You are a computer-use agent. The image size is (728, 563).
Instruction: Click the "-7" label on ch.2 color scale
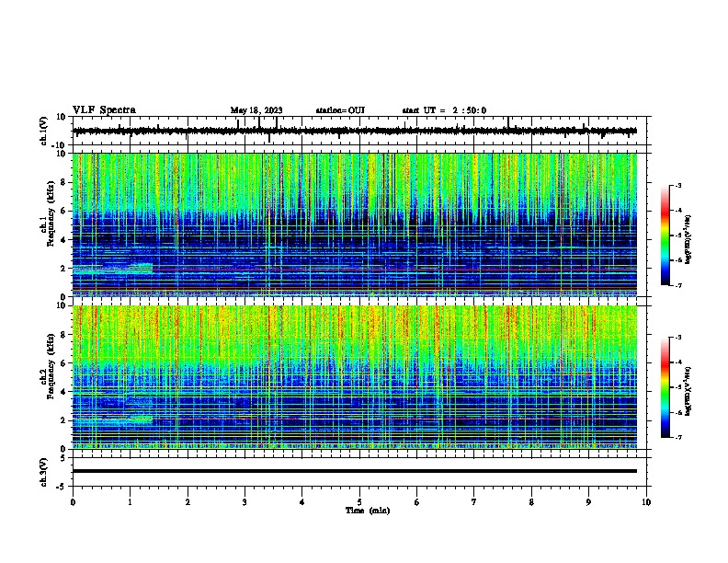(x=678, y=438)
